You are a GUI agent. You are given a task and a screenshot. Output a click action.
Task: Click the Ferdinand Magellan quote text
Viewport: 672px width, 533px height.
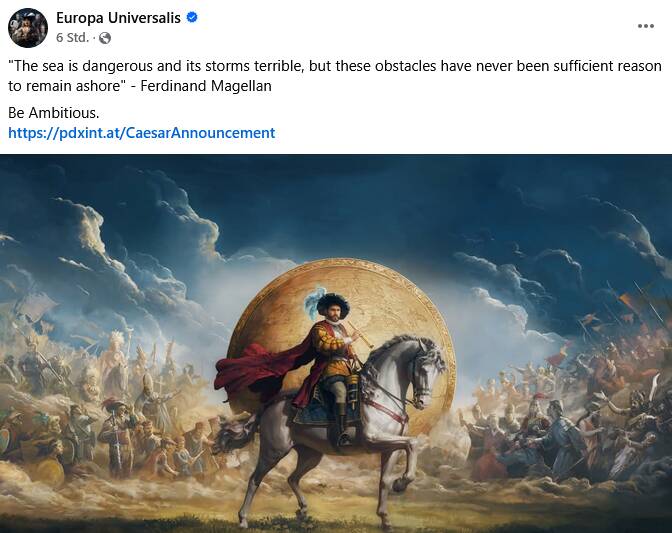(335, 76)
